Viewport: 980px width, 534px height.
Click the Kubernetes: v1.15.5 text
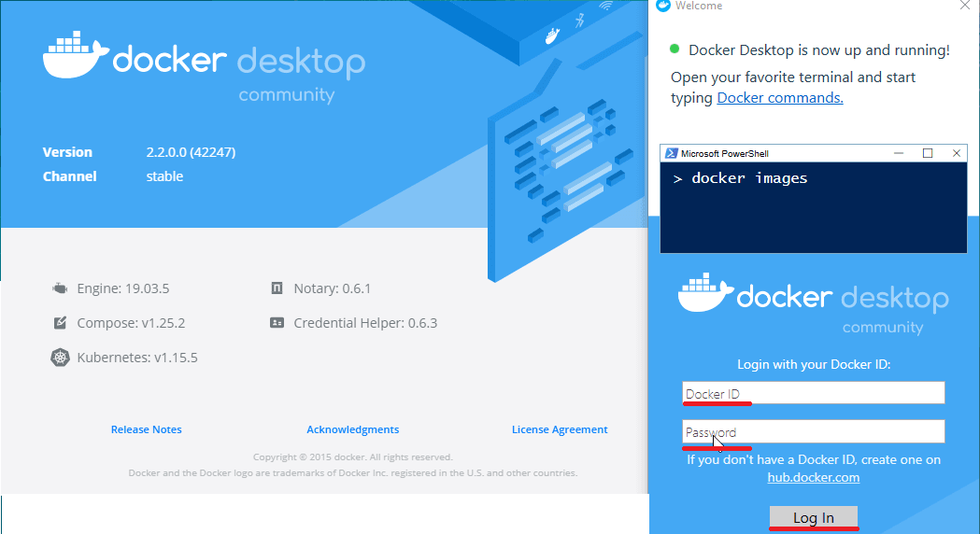[137, 358]
